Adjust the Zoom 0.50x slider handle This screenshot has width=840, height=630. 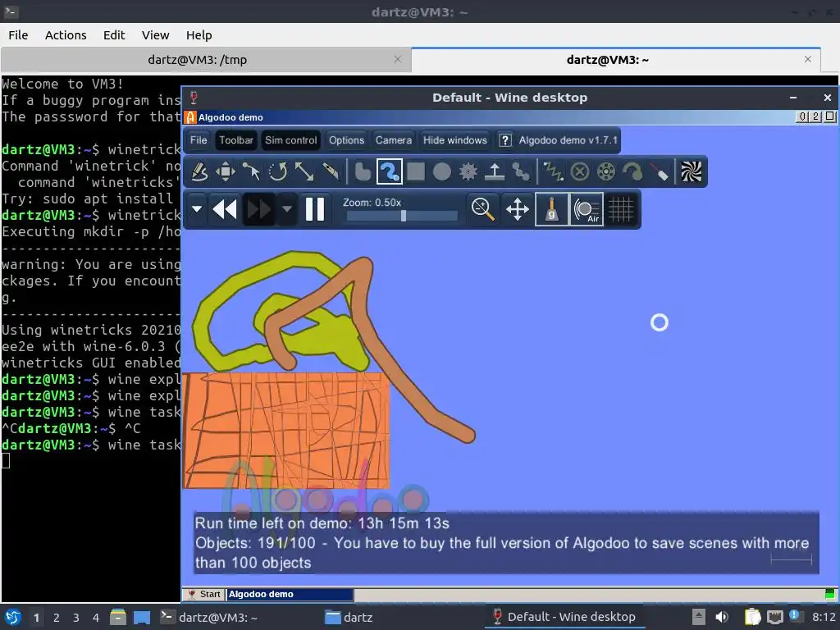coord(404,216)
